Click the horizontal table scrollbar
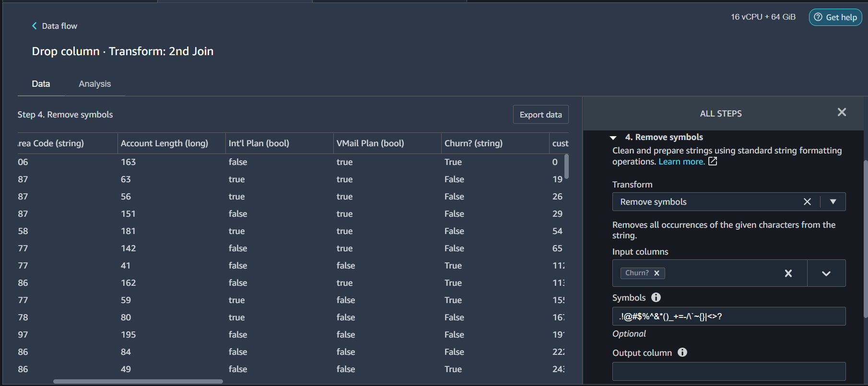This screenshot has height=386, width=868. point(138,382)
